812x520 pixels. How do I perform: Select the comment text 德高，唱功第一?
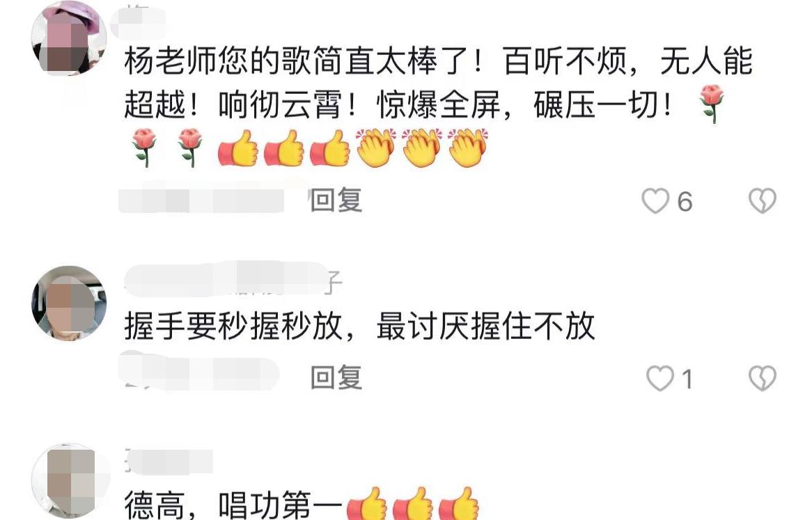(233, 505)
